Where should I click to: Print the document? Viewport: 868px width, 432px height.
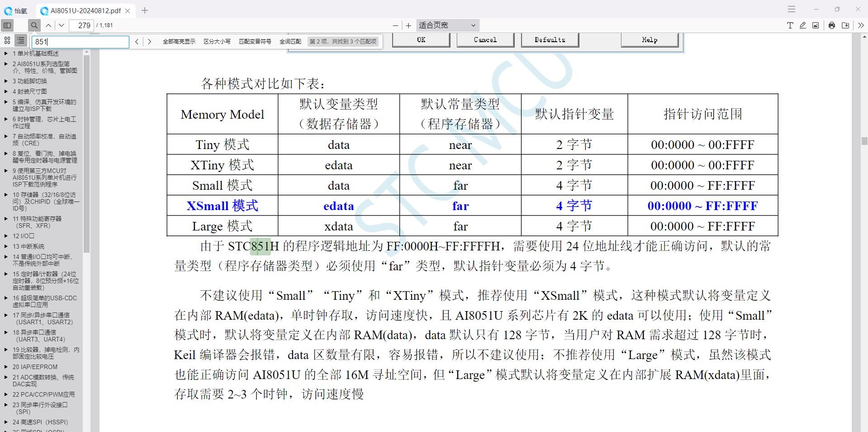click(832, 25)
